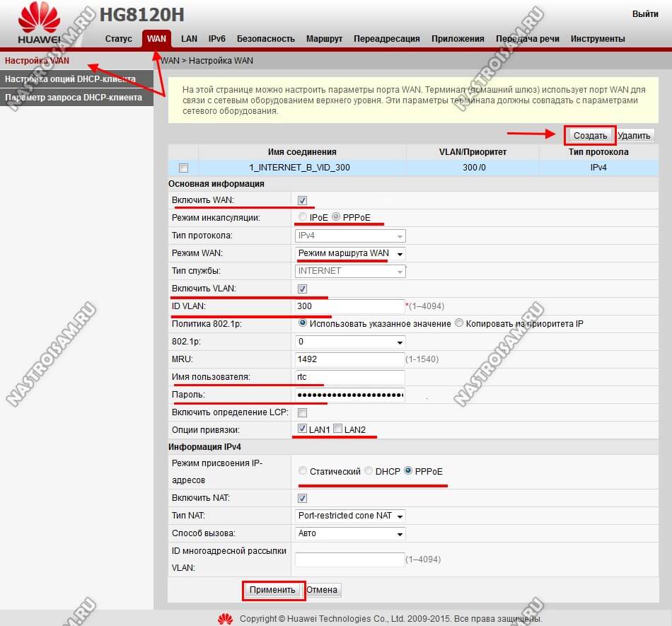Open the 802.1p priority dropdown
Viewport: 672px width, 626px height.
click(x=350, y=342)
